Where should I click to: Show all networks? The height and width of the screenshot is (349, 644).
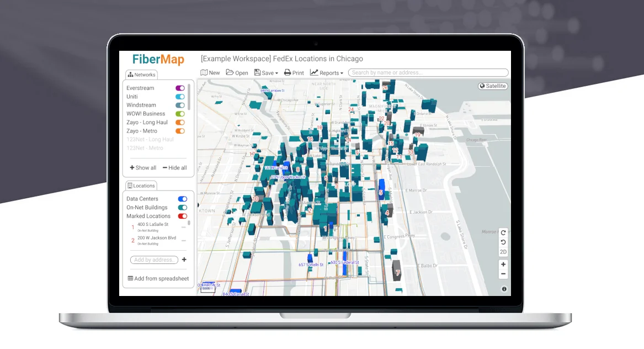pos(143,168)
